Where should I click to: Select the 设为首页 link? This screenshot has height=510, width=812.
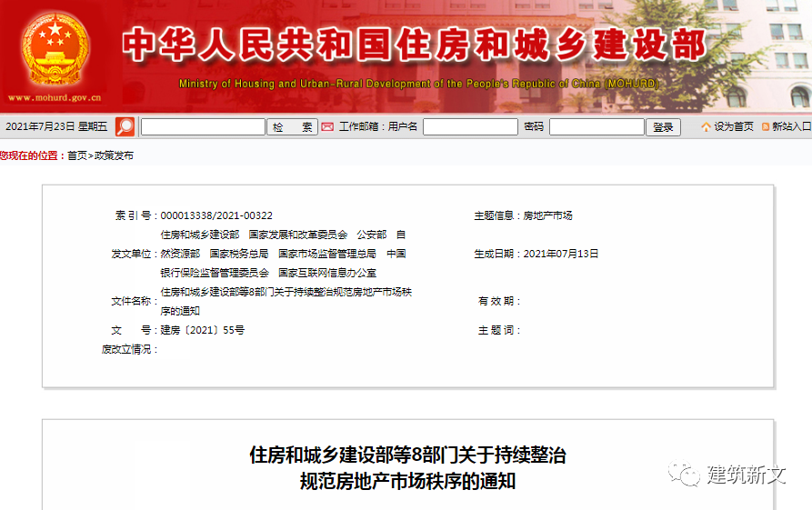point(734,127)
